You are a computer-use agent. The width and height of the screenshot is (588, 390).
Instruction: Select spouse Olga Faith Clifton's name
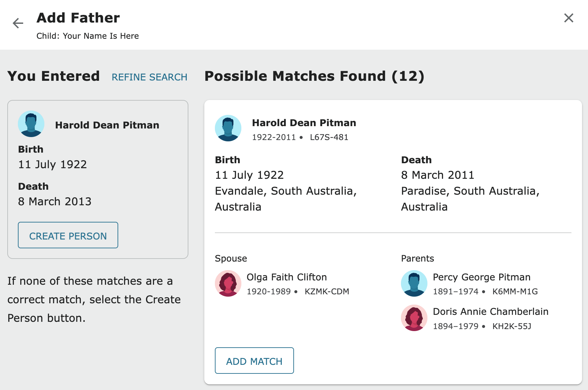(x=287, y=277)
